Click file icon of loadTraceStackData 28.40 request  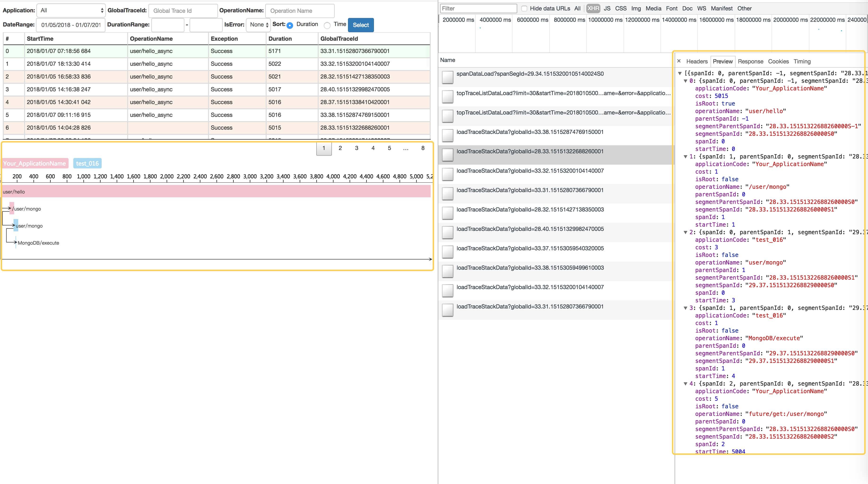[x=447, y=232]
